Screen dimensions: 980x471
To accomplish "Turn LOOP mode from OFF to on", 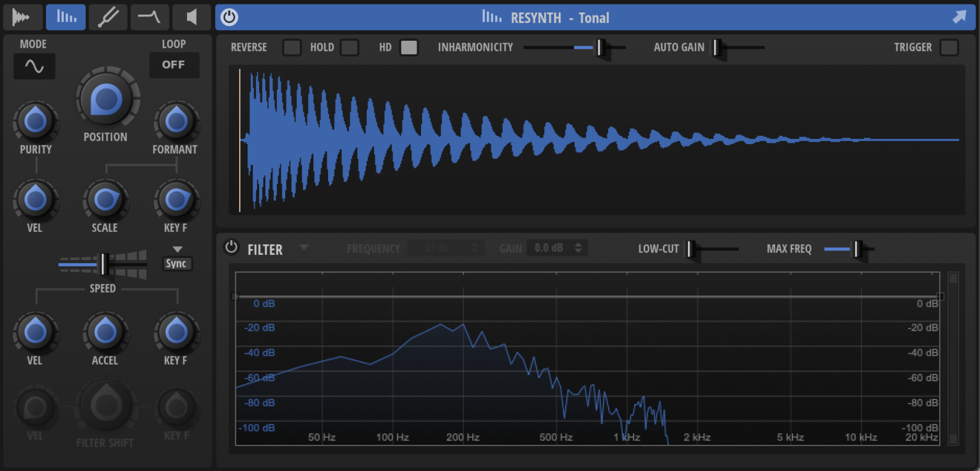I will (174, 65).
